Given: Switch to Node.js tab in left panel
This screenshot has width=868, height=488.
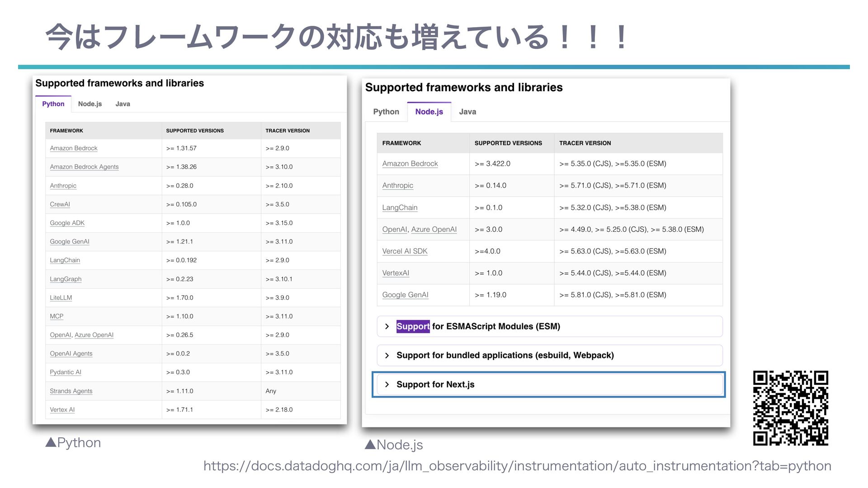Looking at the screenshot, I should pyautogui.click(x=90, y=104).
